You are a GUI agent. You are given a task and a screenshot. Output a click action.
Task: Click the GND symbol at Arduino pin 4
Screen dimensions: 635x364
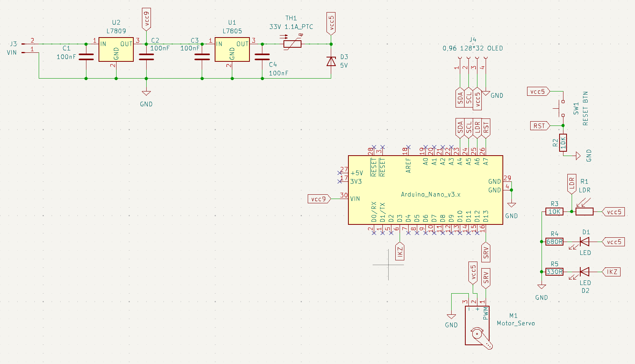point(511,205)
